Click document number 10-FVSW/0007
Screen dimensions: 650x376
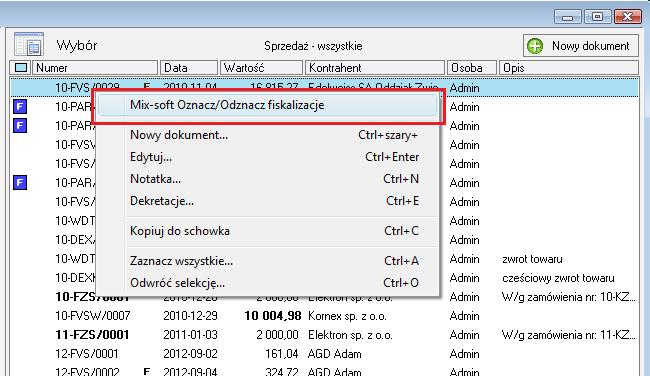pos(93,316)
